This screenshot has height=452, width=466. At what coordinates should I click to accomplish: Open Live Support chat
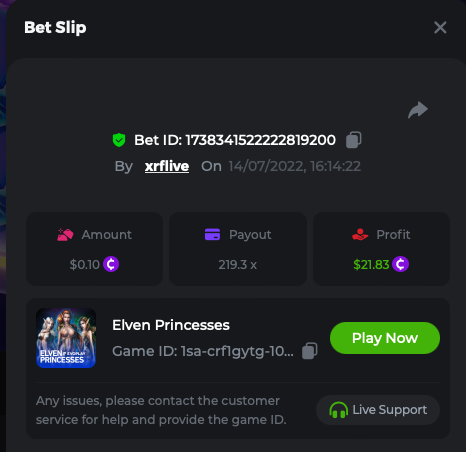coord(378,410)
